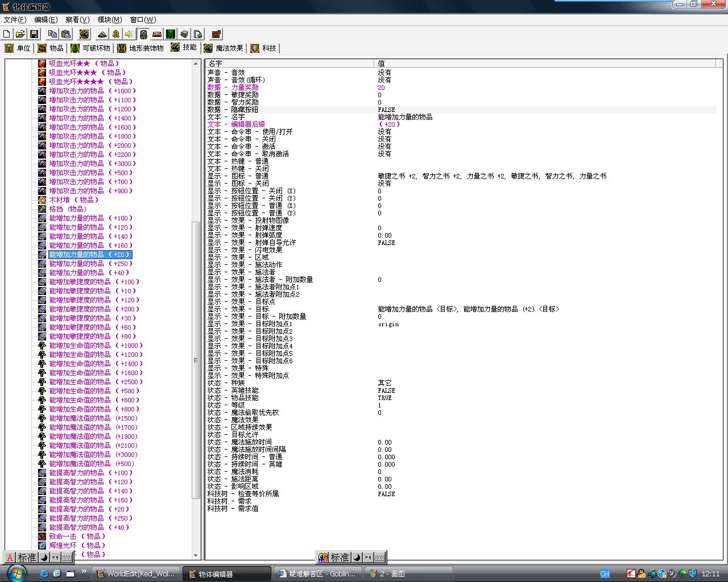Select 能增加生命值的物品 (+2500)
The width and height of the screenshot is (728, 582).
coord(96,382)
